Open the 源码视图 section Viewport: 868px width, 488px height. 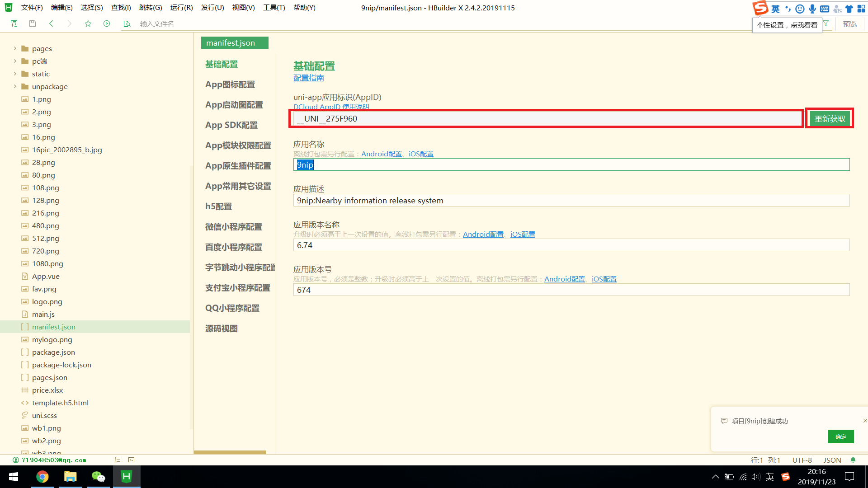click(222, 328)
